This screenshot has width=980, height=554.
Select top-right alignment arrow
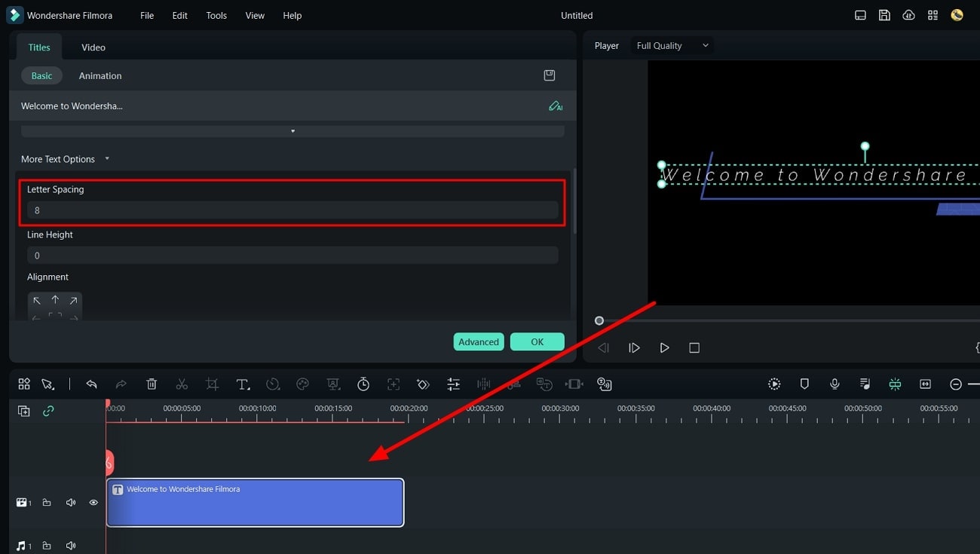(73, 301)
